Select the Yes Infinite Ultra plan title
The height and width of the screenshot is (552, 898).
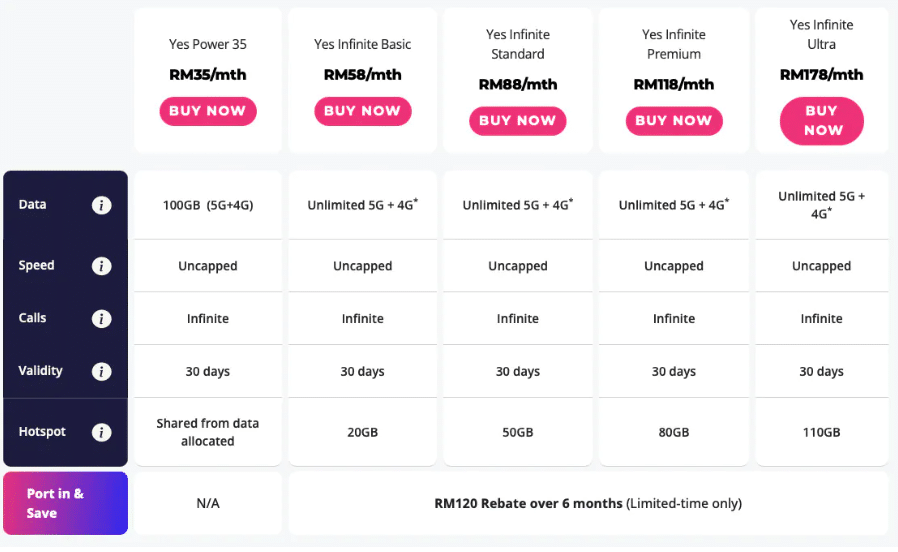tap(821, 34)
